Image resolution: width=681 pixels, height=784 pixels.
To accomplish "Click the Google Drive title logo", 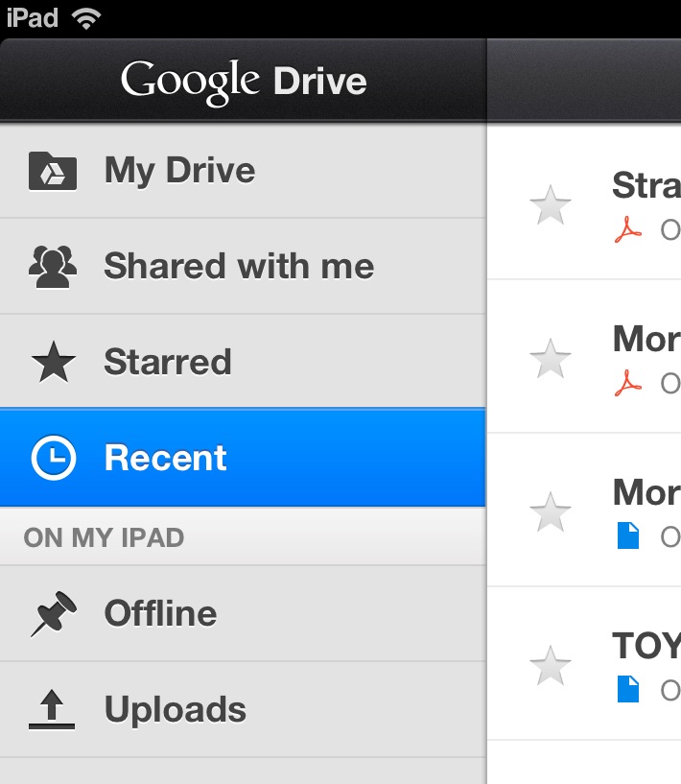I will [244, 83].
